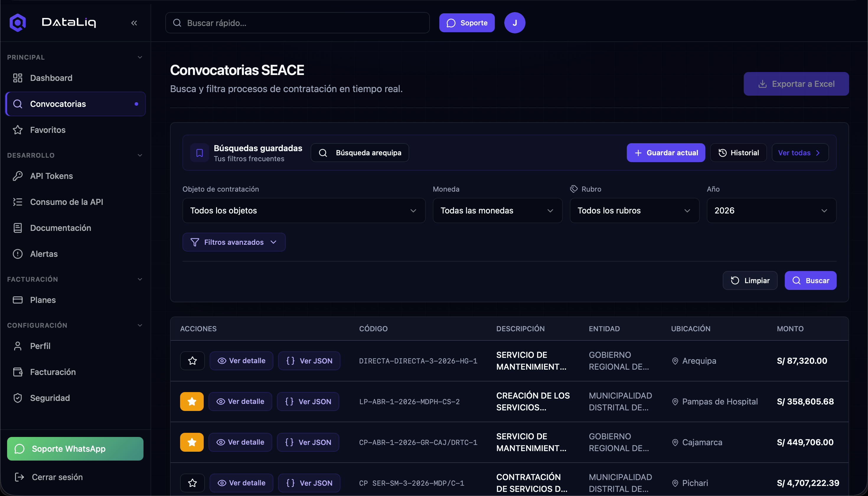
Task: Open the Año dropdown showing 2026
Action: pyautogui.click(x=771, y=211)
